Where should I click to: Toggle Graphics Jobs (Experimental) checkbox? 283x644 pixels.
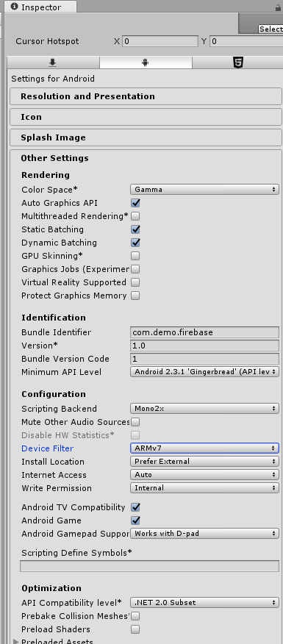[135, 269]
